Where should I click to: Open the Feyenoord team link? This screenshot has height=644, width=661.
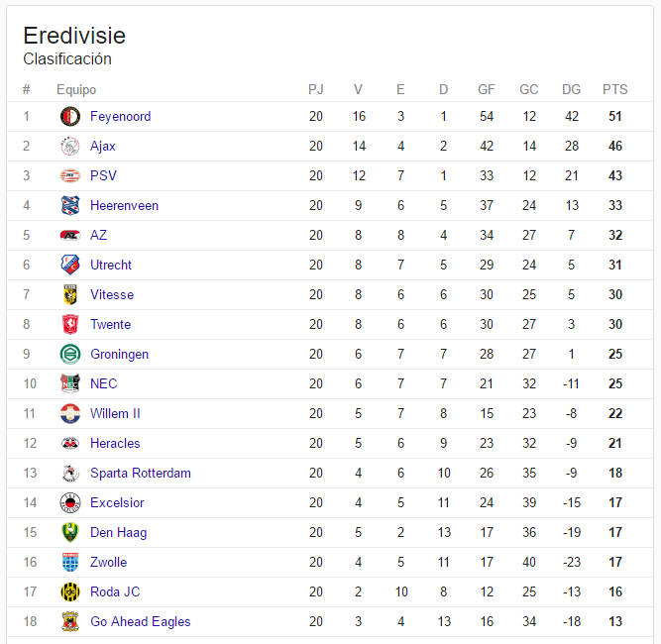pyautogui.click(x=121, y=116)
